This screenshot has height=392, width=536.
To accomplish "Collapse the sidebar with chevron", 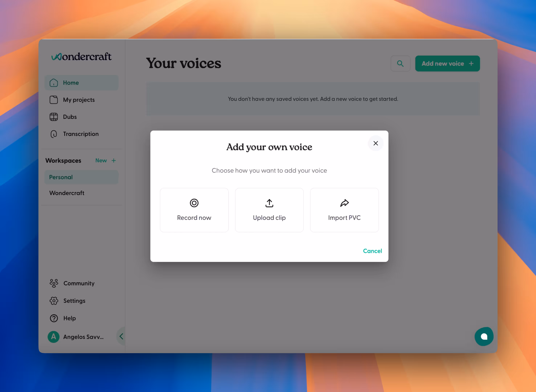I will tap(121, 336).
